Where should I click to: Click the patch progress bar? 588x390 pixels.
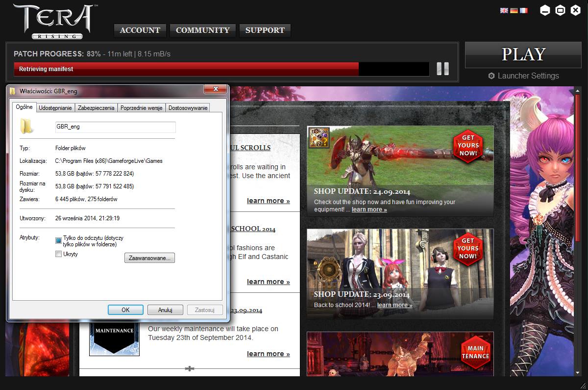[221, 69]
